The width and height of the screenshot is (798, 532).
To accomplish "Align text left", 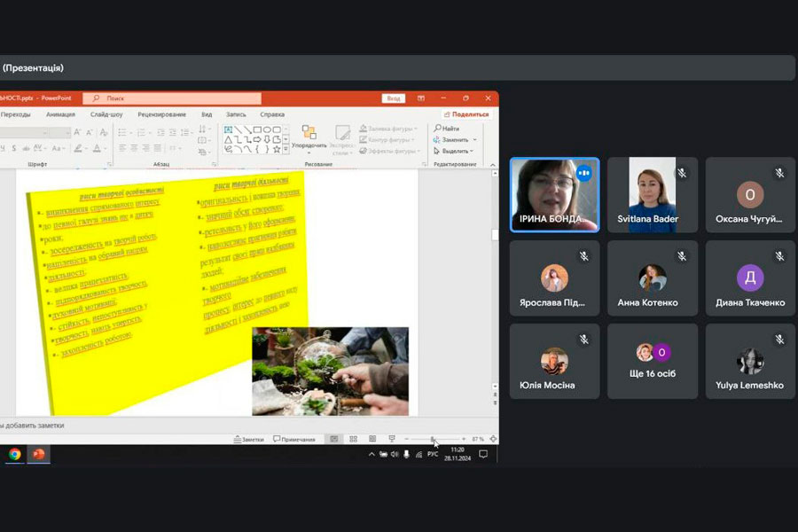I will (x=122, y=148).
